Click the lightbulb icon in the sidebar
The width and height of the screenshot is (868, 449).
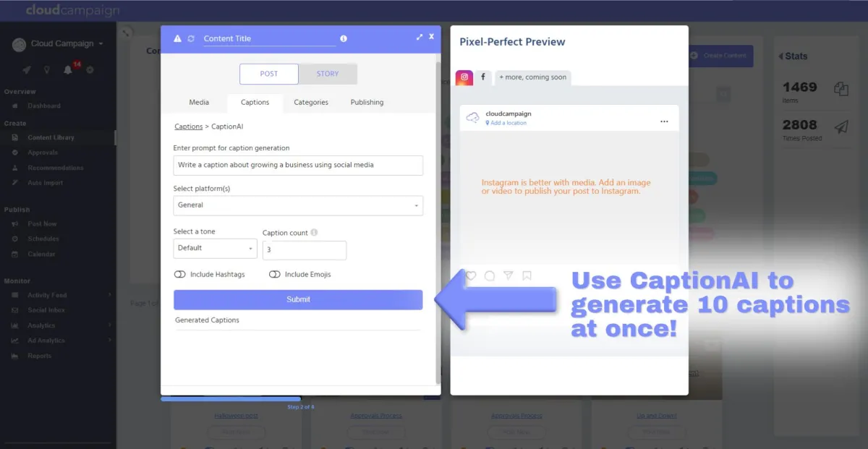[47, 70]
